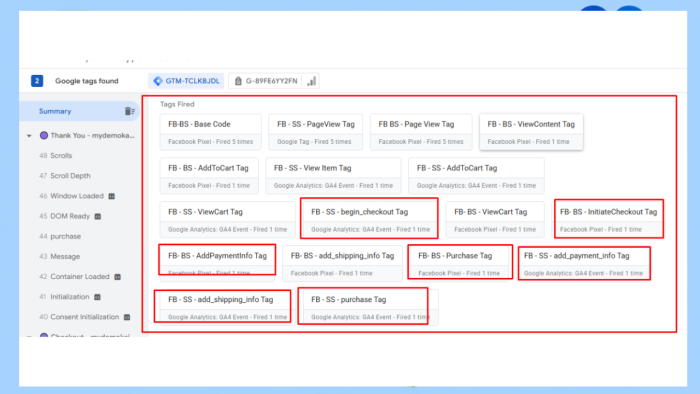
Task: Click the clear events icon beside Summary
Action: [129, 111]
